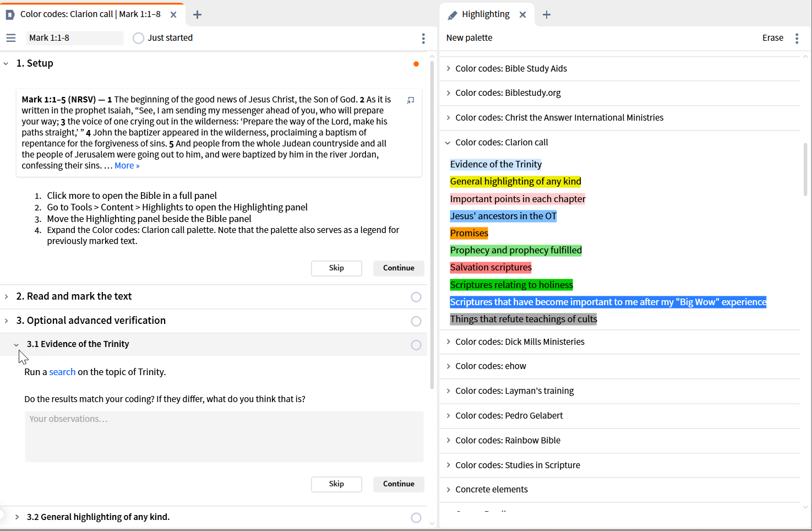
Task: Open a new tab beside the workflow tab
Action: pyautogui.click(x=197, y=14)
